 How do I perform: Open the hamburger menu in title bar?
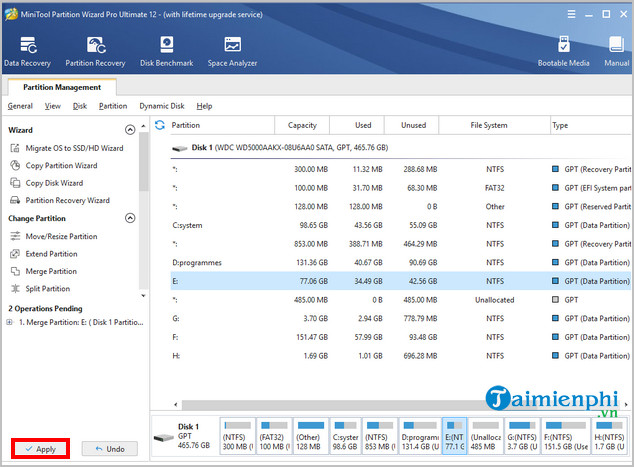(x=571, y=14)
